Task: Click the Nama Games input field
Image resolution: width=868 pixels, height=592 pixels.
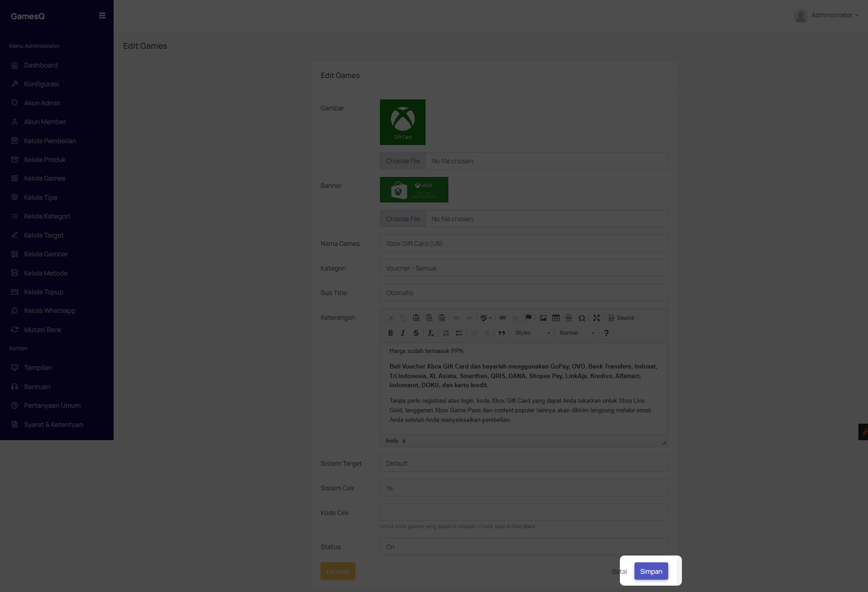Action: click(524, 244)
